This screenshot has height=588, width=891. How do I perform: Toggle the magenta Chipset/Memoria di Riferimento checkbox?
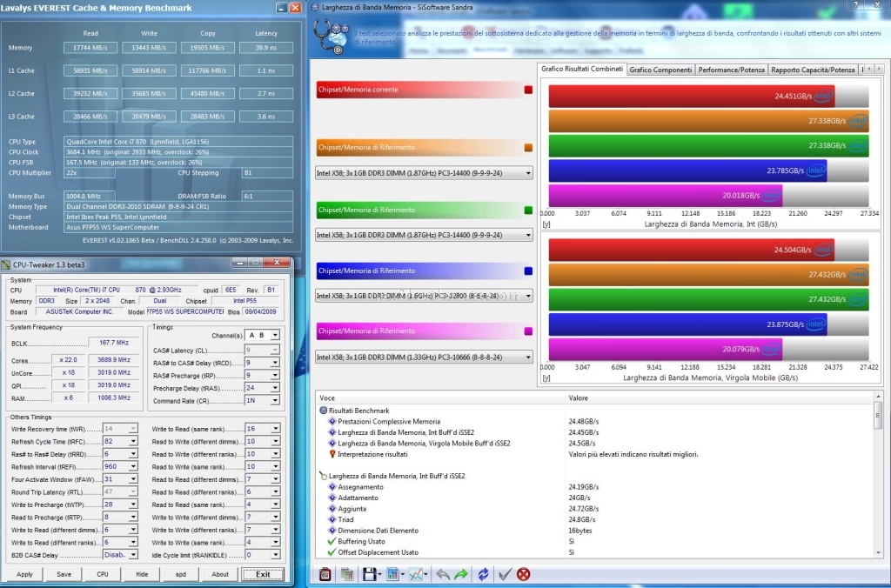[528, 331]
